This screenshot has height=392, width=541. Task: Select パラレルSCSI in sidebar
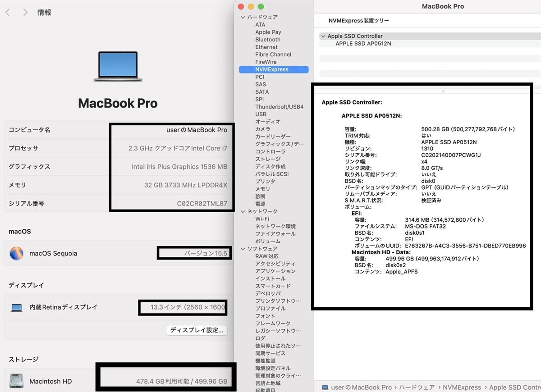coord(272,174)
